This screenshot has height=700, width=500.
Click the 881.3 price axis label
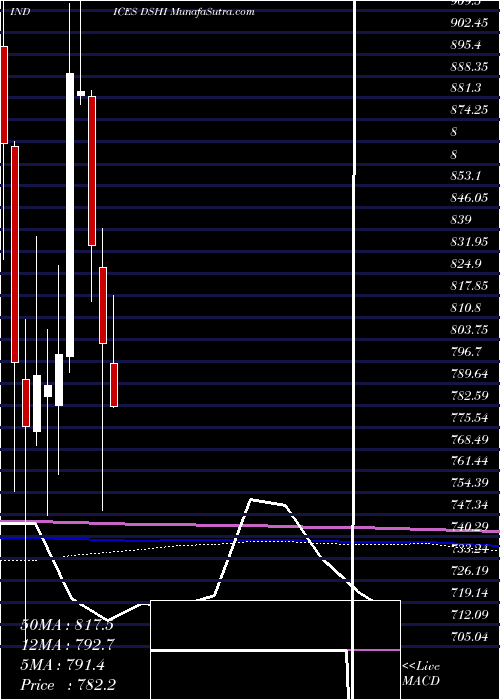(x=466, y=88)
